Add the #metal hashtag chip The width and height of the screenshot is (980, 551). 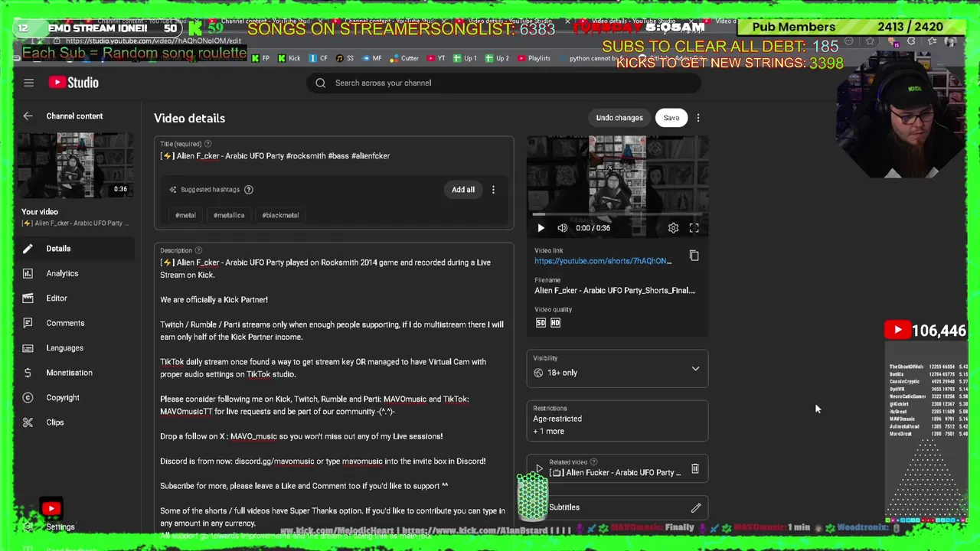tap(185, 215)
